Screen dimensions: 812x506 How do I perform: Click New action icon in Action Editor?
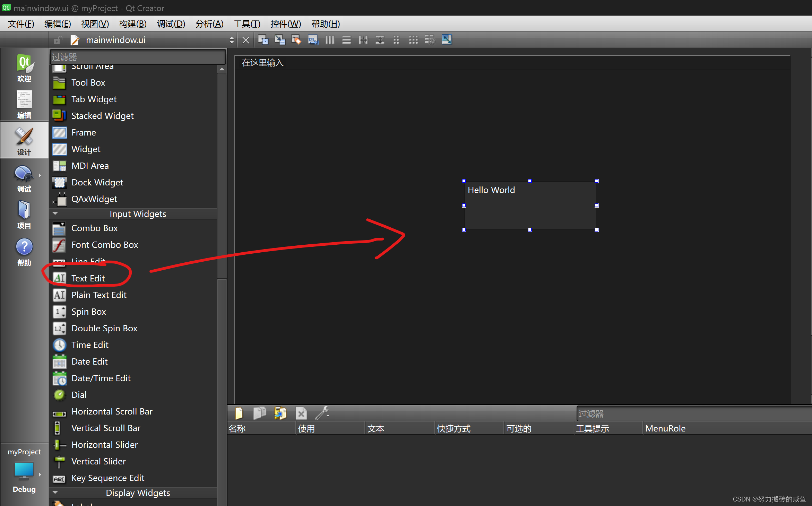[239, 413]
